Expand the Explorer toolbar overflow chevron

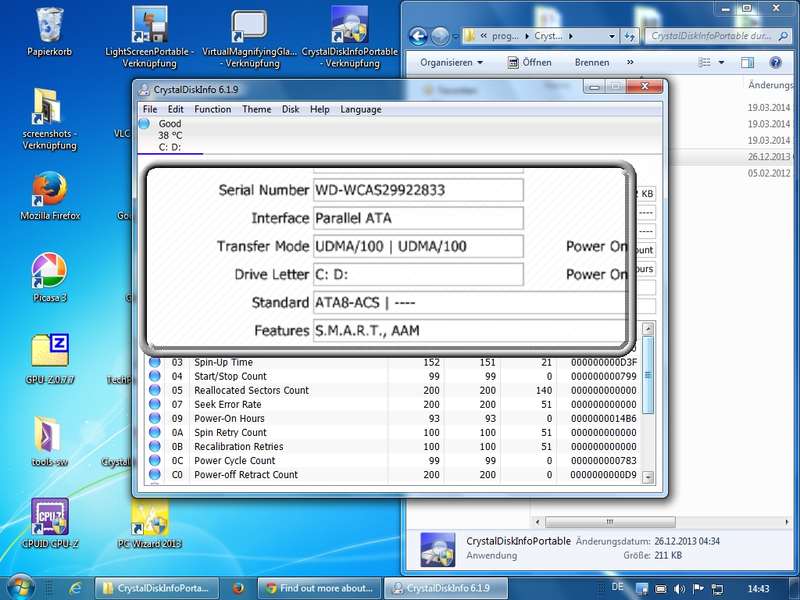click(x=632, y=62)
